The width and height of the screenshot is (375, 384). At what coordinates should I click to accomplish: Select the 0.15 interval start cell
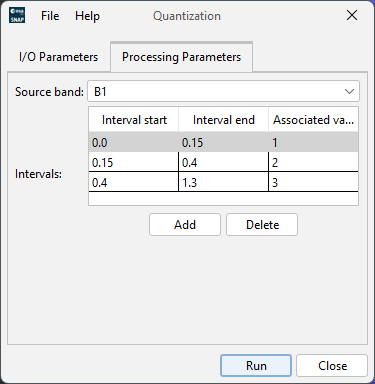point(134,162)
